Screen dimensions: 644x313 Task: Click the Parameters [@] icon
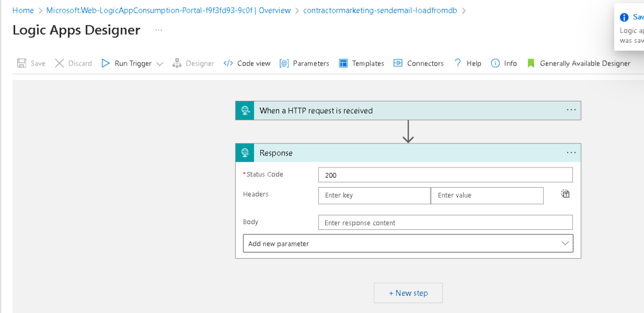(x=284, y=63)
